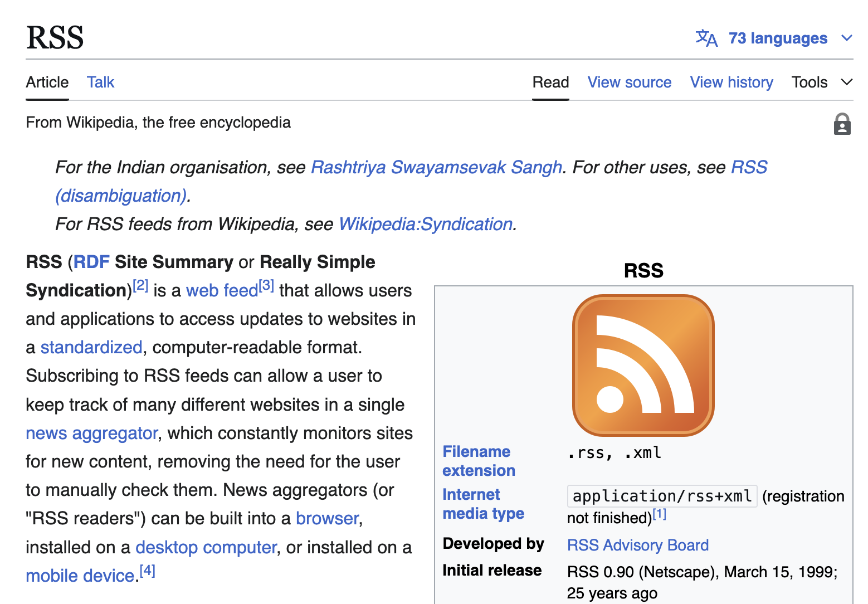Jump to citation reference [2]
The width and height of the screenshot is (868, 604).
[x=140, y=286]
